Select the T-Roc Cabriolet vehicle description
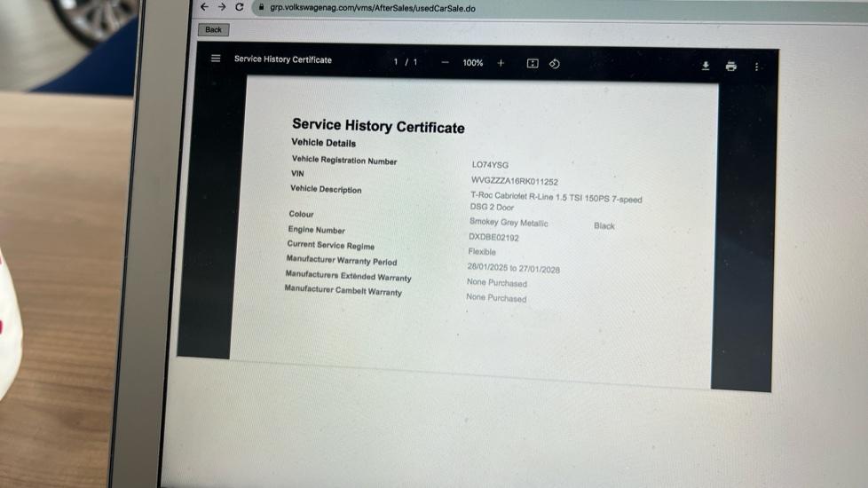The width and height of the screenshot is (868, 488). click(x=556, y=201)
